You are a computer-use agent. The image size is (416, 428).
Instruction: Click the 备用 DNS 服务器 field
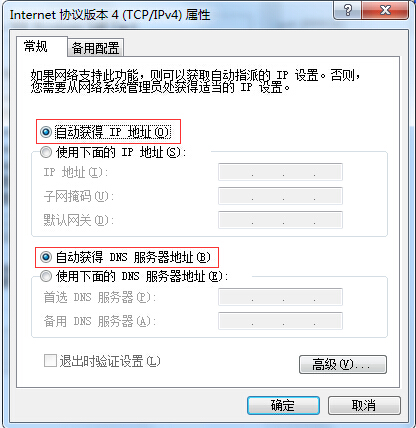(x=280, y=321)
